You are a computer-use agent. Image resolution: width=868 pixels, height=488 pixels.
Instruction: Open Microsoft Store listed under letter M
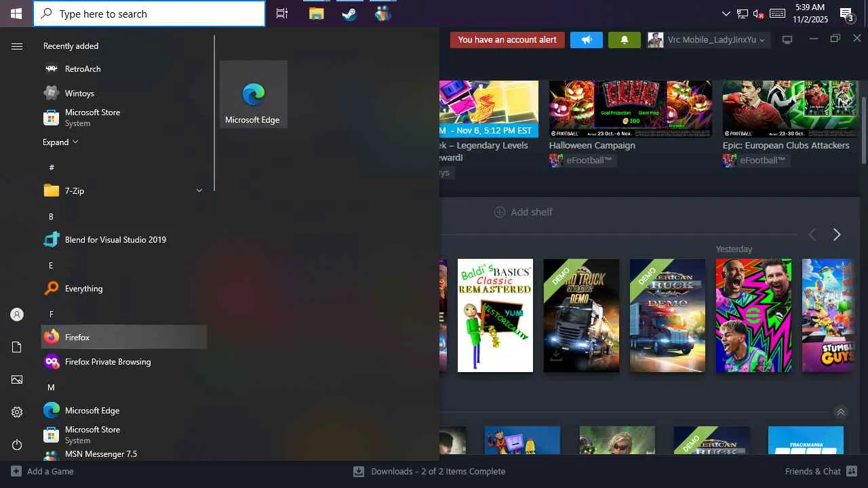point(124,435)
